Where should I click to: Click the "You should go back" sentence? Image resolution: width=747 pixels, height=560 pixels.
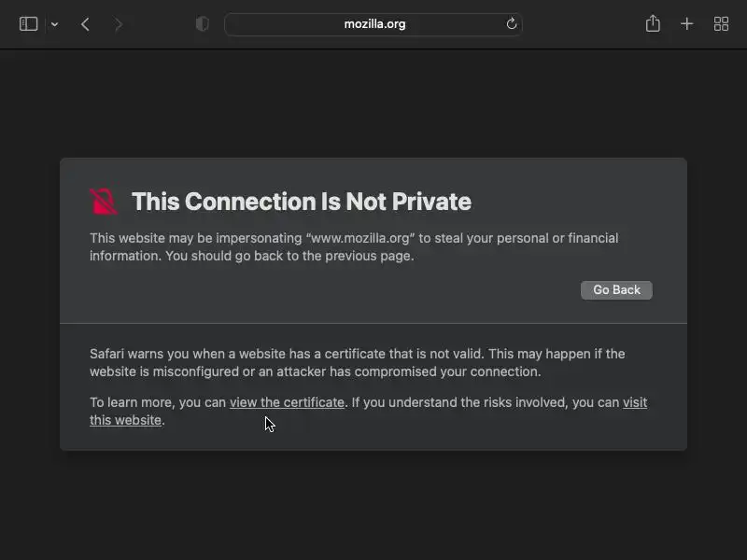click(289, 256)
